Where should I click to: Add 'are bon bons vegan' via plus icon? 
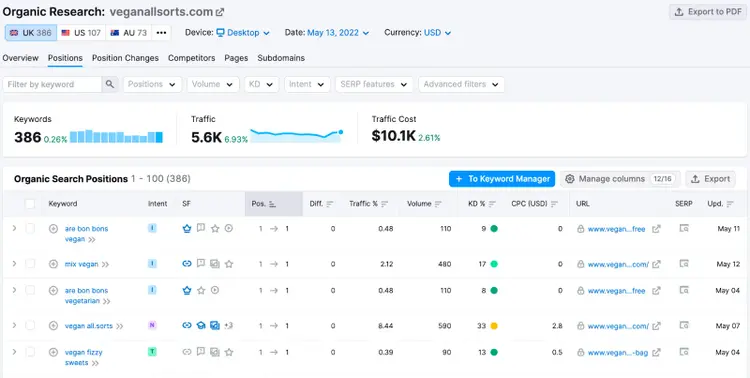(54, 229)
